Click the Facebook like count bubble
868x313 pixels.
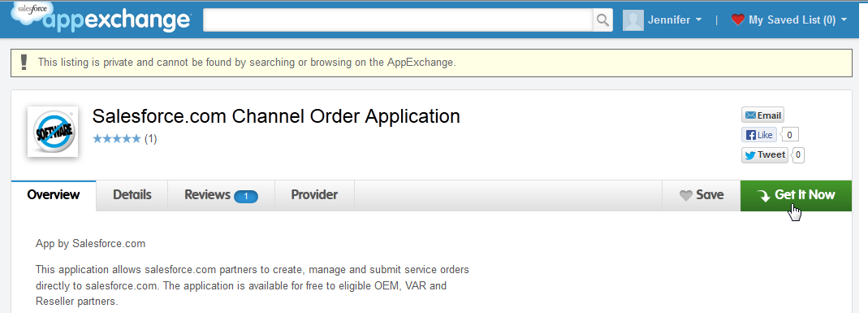pyautogui.click(x=789, y=135)
